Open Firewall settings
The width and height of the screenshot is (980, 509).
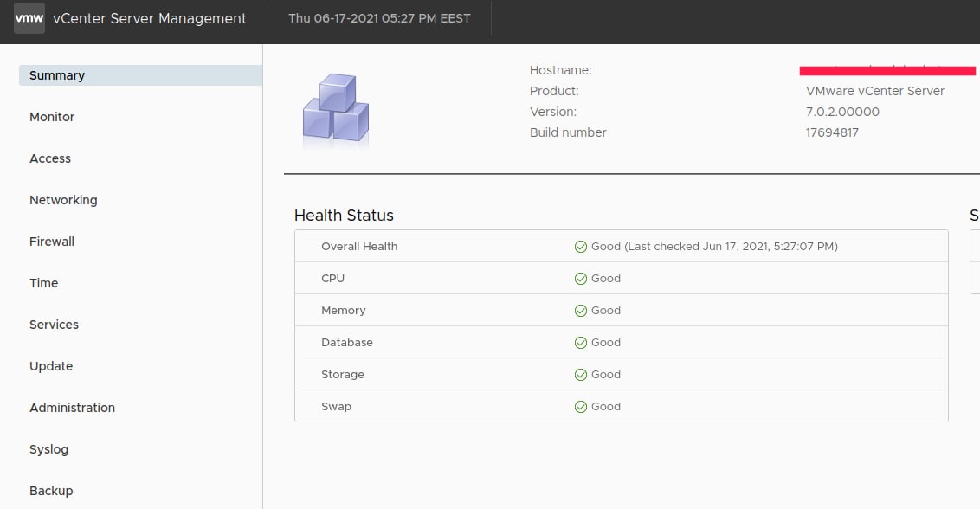coord(52,242)
